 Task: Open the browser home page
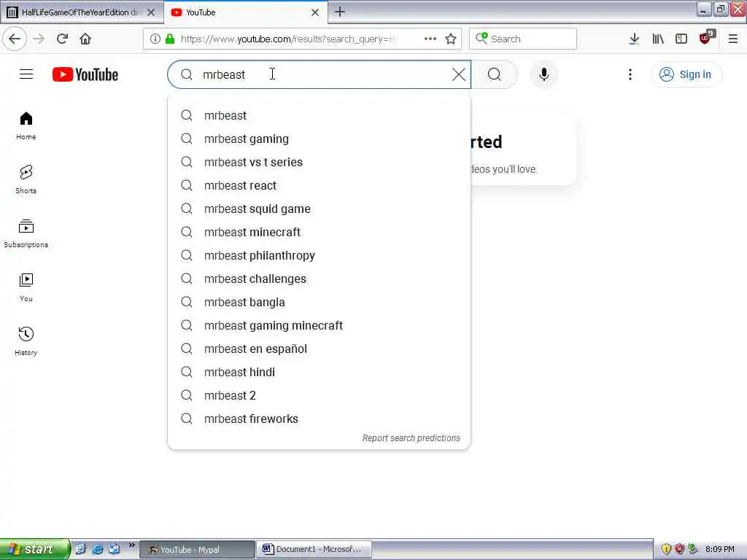point(85,39)
